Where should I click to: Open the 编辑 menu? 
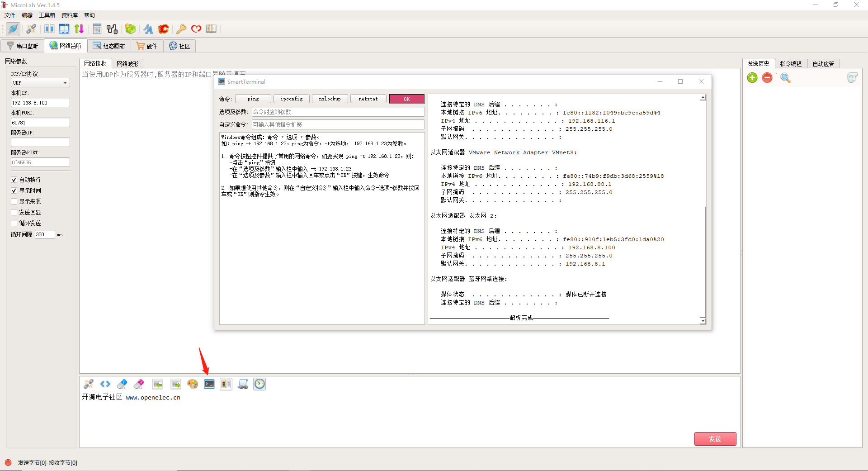tap(27, 15)
